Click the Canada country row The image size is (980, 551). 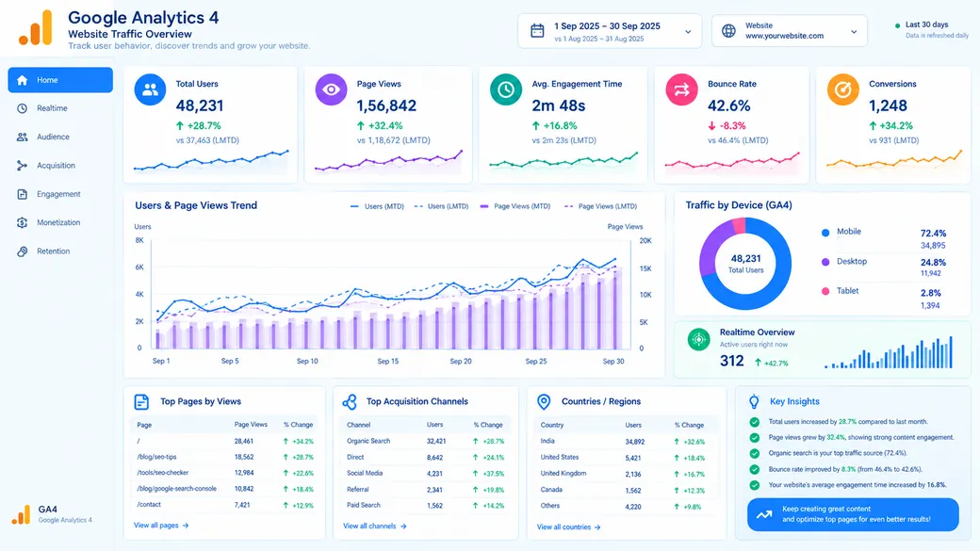626,490
